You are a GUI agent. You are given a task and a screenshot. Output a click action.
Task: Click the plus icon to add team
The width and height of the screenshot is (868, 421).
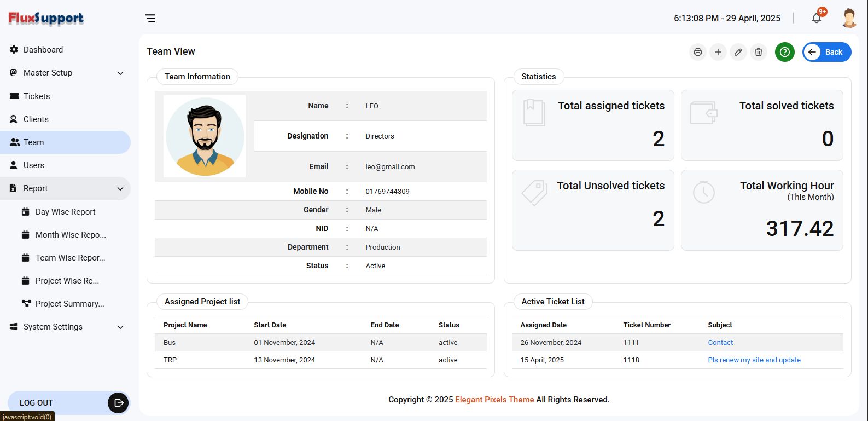(718, 52)
